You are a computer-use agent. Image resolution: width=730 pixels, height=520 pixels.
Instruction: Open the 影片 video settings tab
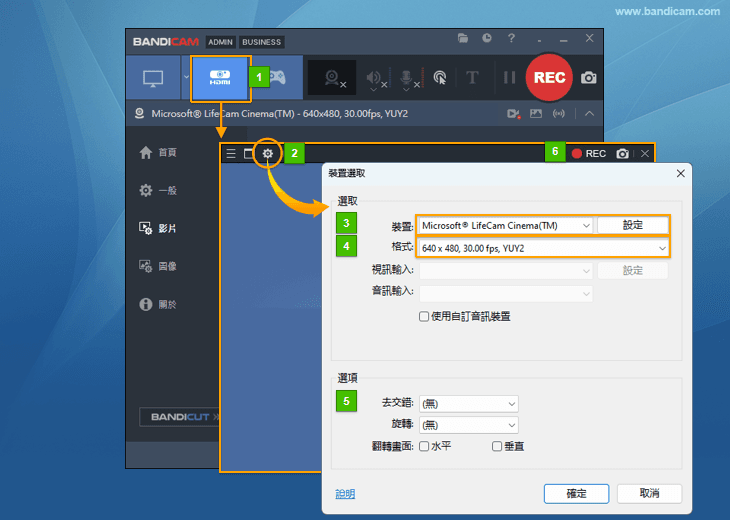(167, 228)
